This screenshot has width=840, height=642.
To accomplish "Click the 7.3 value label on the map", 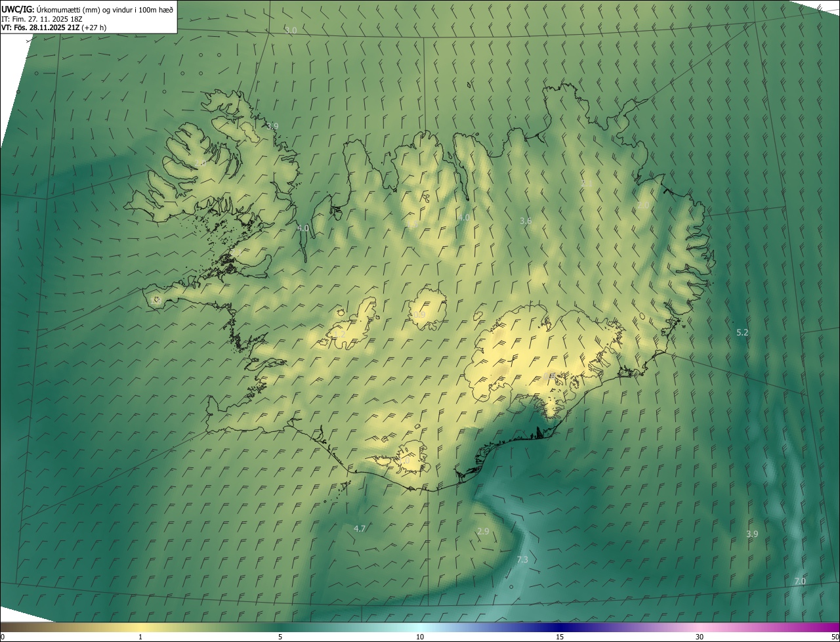I will (522, 560).
